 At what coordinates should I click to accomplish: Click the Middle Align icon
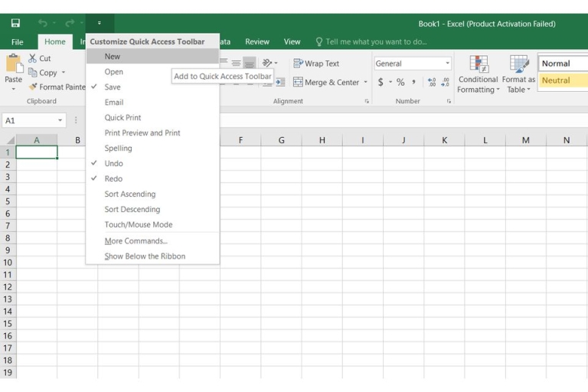pyautogui.click(x=236, y=63)
